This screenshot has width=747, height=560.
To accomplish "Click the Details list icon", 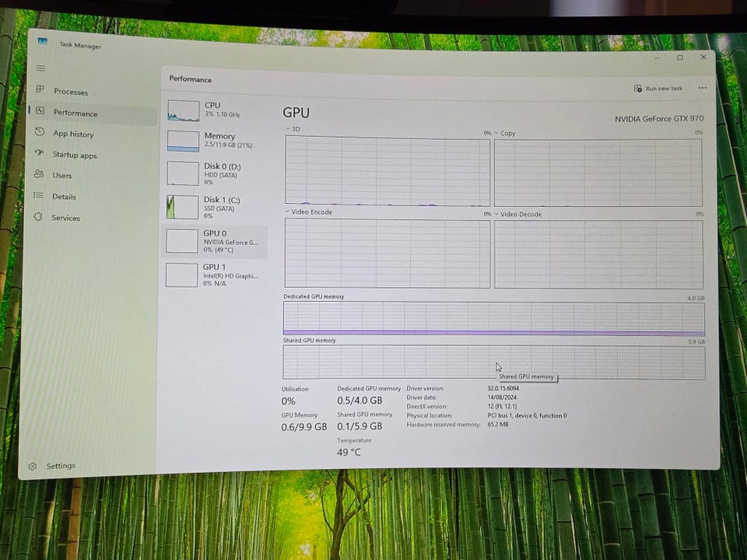I will 39,195.
